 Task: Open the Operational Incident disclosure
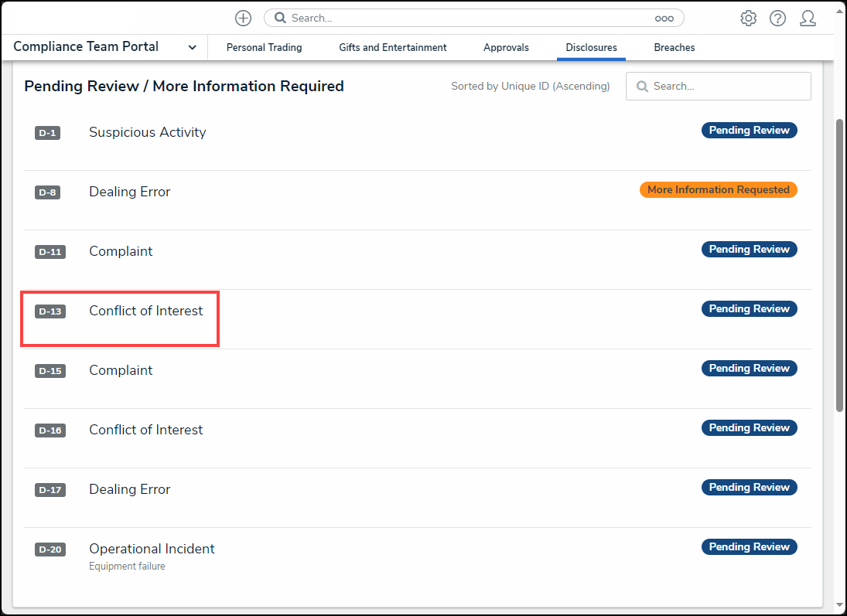[x=152, y=549]
